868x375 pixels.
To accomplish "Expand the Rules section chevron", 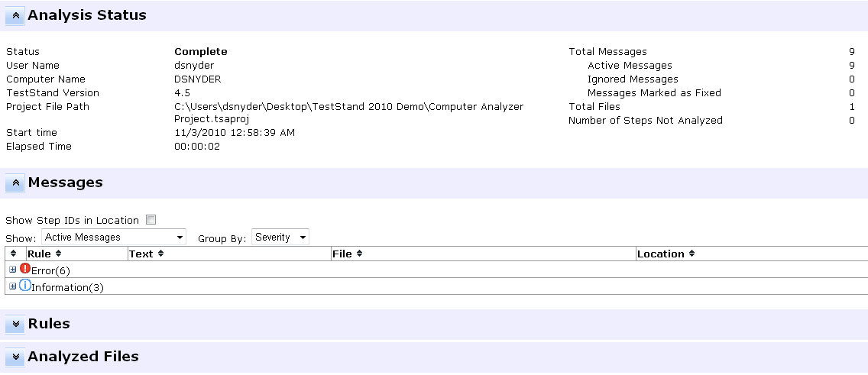I will (x=15, y=325).
